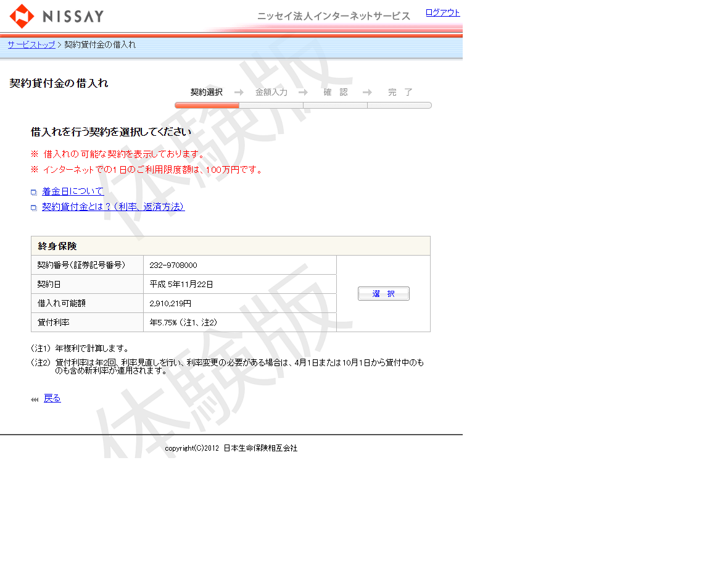728x568 pixels.
Task: Click the 契約貸付金の借入れ page heading
Action: point(59,83)
